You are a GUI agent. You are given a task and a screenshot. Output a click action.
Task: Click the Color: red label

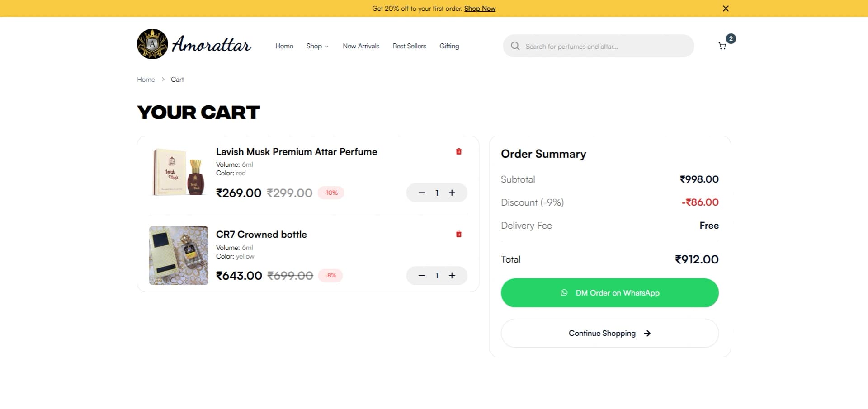[231, 173]
